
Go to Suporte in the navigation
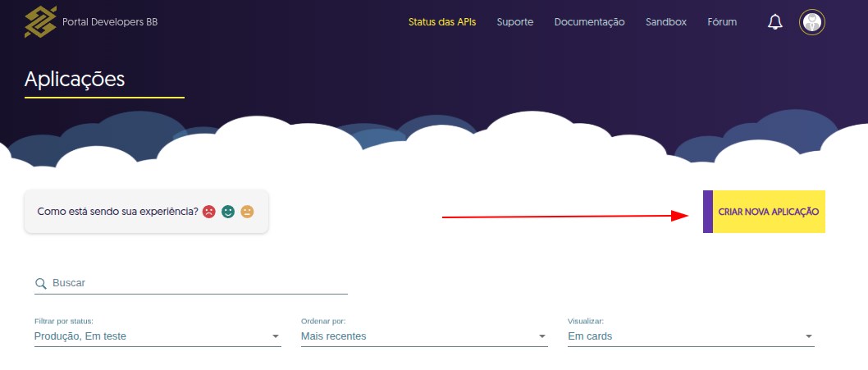point(514,22)
